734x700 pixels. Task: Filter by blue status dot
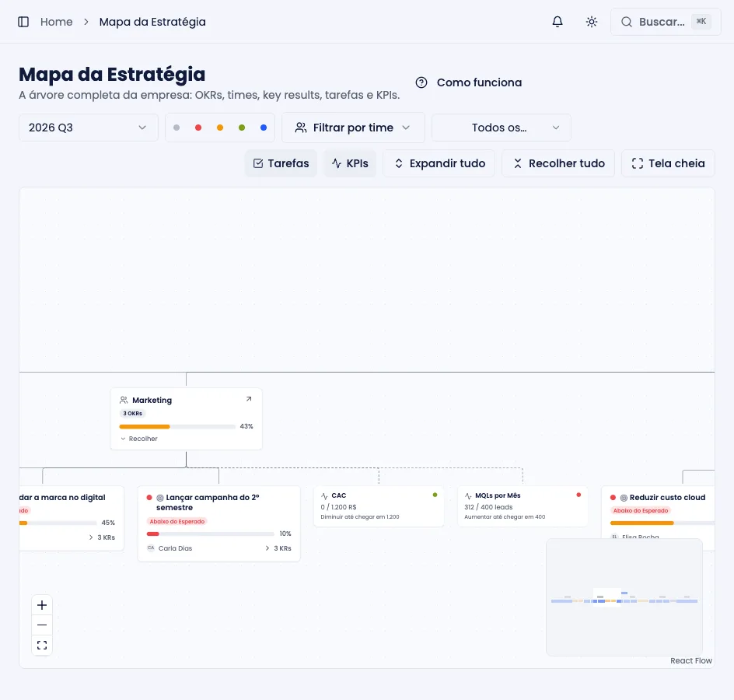tap(264, 128)
